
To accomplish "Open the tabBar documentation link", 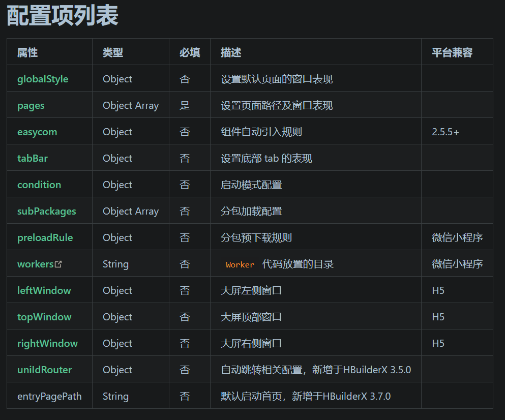I will [x=32, y=158].
